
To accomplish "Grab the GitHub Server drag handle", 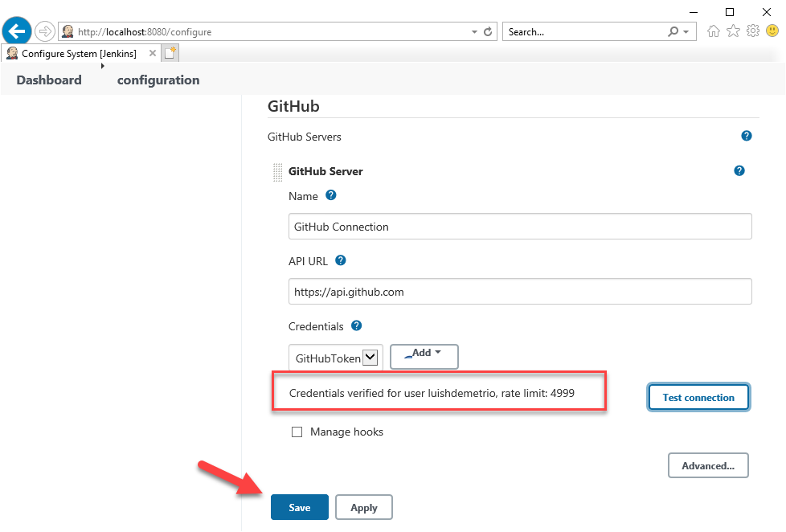I will pos(277,173).
